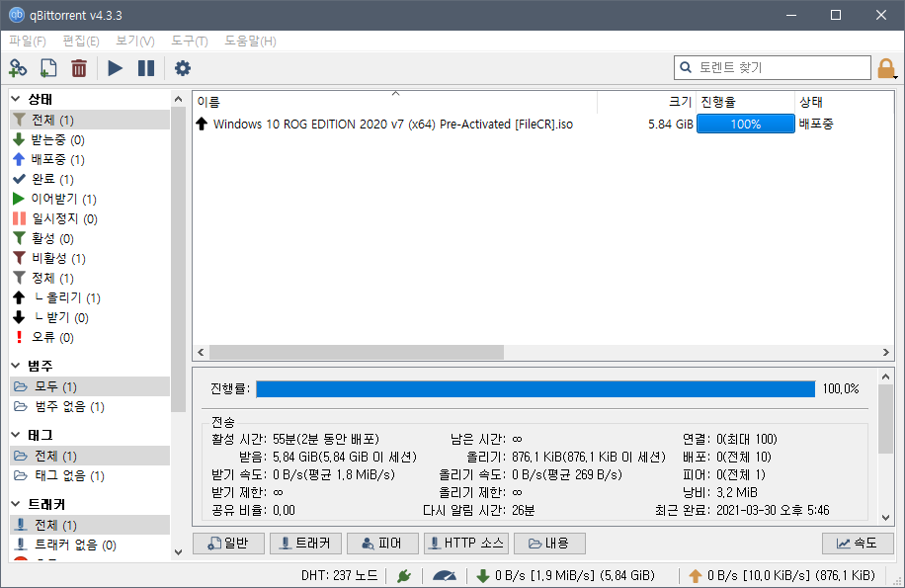
Task: Open the 파일(F) menu
Action: (27, 41)
